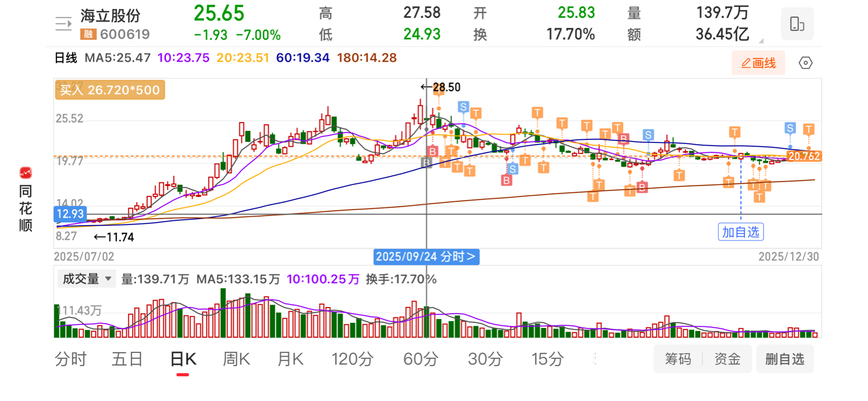Tap the 画线 draw line button
868x401 pixels.
click(x=758, y=63)
